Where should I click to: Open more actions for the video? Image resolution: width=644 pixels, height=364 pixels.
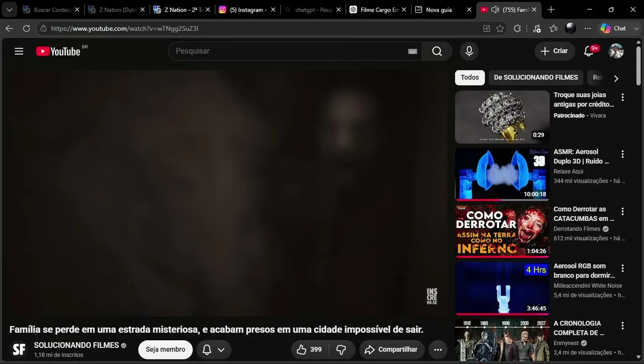(438, 349)
